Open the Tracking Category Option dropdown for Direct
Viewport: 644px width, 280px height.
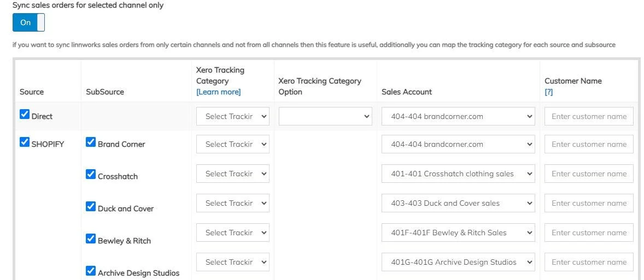(325, 116)
